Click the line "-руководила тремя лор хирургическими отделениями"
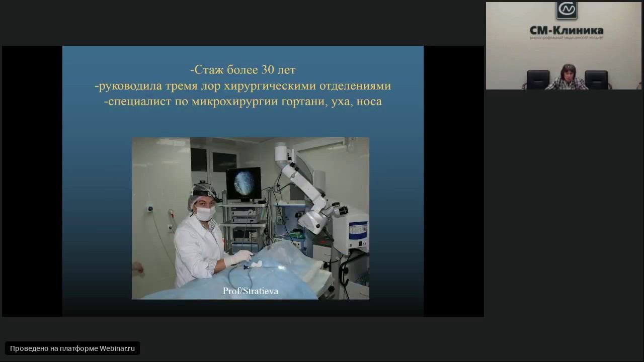 [243, 85]
